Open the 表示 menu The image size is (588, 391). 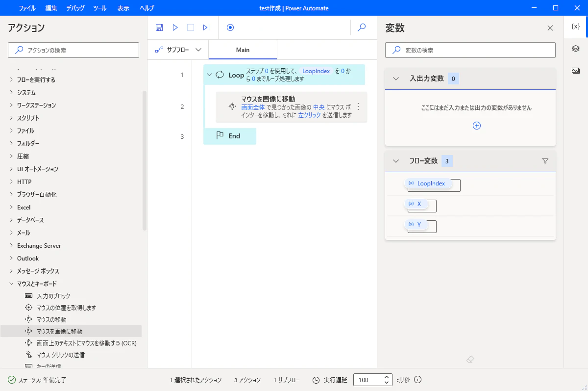point(123,8)
